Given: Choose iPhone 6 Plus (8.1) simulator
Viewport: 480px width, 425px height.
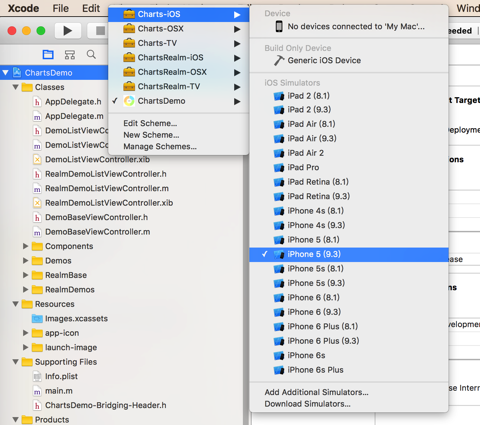Looking at the screenshot, I should click(349, 326).
